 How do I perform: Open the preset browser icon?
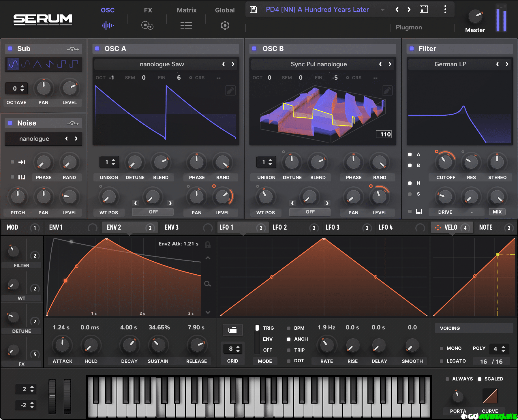pos(423,10)
